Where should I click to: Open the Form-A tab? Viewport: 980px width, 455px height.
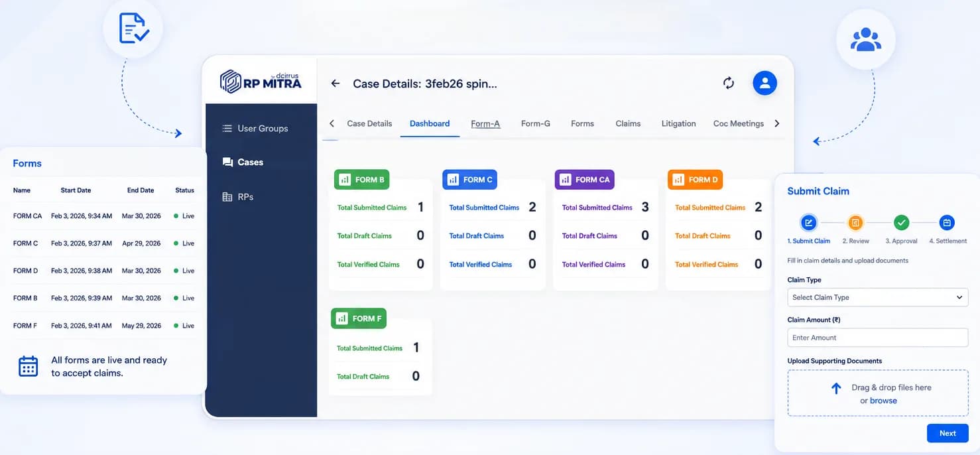tap(485, 123)
